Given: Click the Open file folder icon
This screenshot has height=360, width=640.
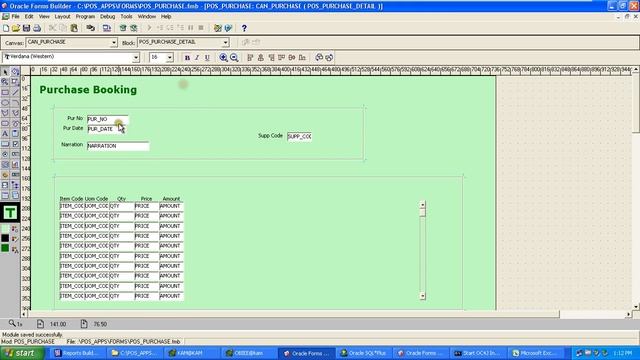Looking at the screenshot, I should click(x=16, y=28).
